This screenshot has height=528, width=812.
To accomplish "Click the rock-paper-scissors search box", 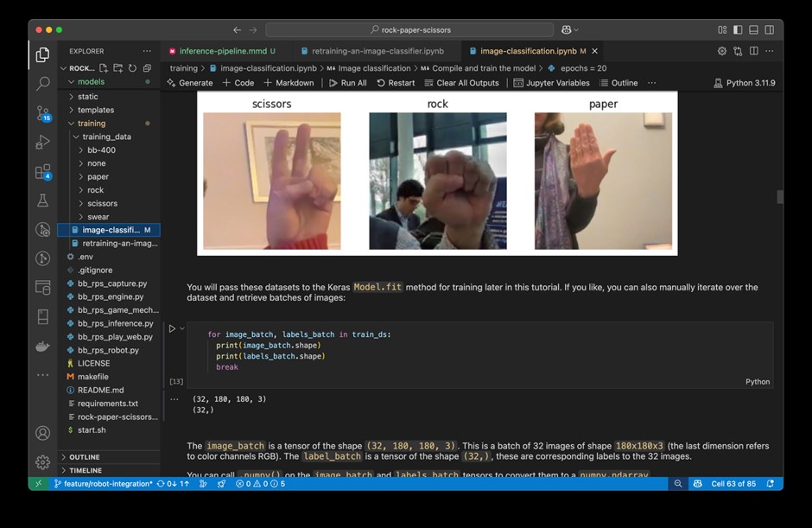I will 409,30.
